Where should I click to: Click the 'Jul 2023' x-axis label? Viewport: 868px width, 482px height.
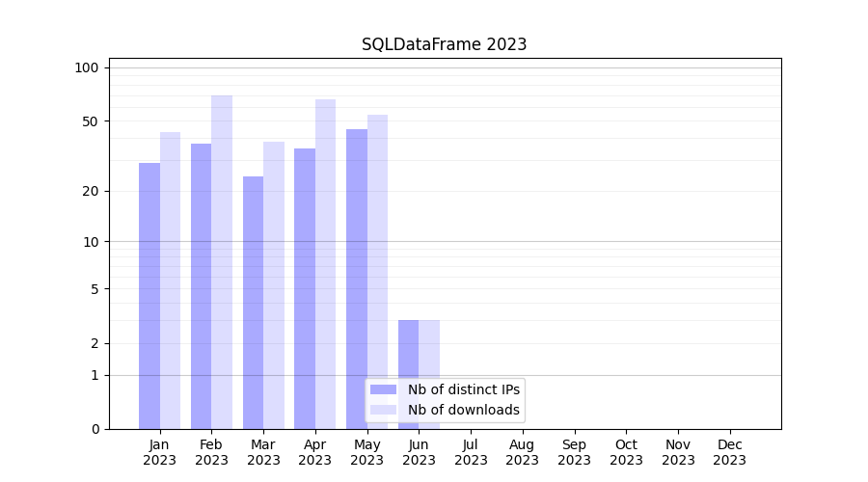point(471,452)
